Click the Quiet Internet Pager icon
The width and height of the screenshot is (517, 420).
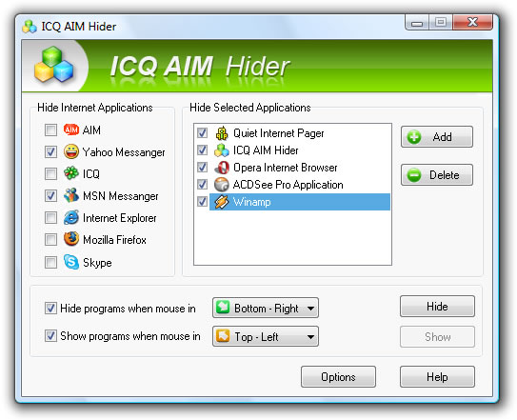pos(222,133)
